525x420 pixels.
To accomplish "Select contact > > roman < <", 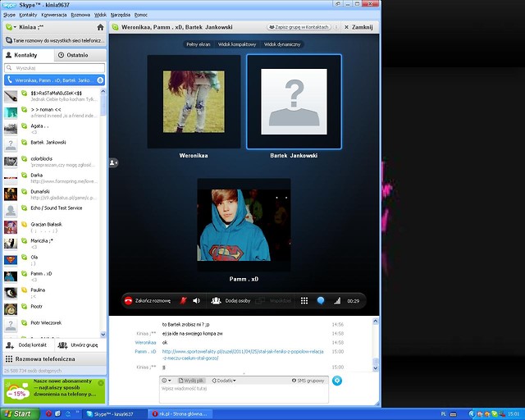I will click(x=52, y=112).
